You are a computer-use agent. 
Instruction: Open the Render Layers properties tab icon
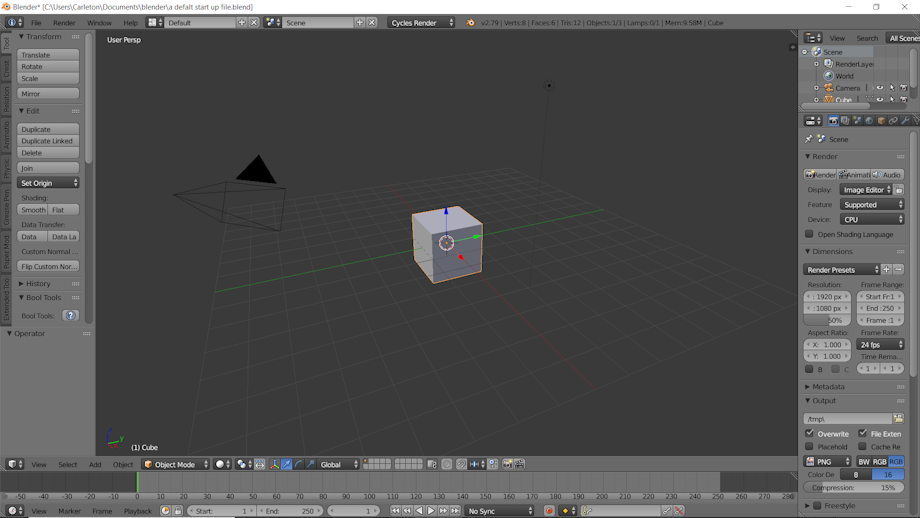pyautogui.click(x=845, y=121)
